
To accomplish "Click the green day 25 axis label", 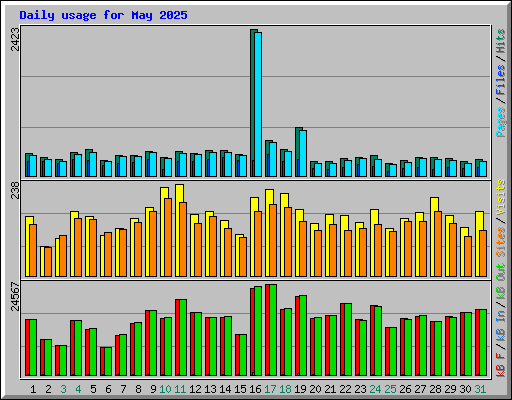I will coord(390,389).
